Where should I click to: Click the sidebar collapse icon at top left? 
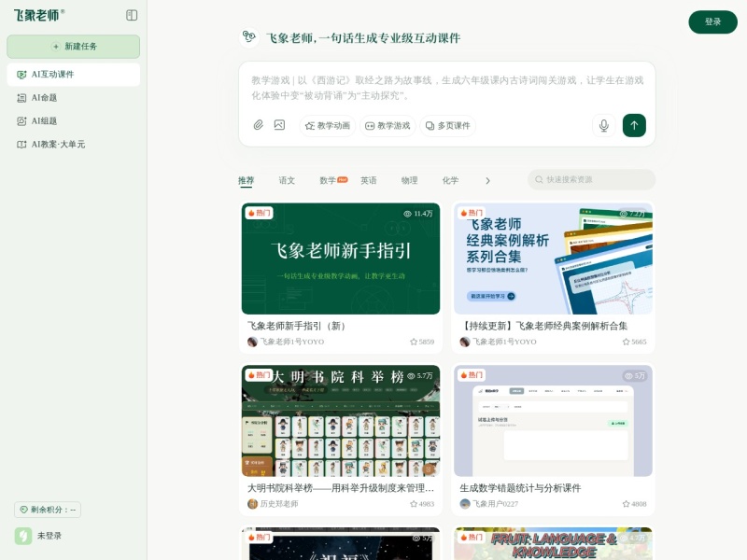coord(132,15)
